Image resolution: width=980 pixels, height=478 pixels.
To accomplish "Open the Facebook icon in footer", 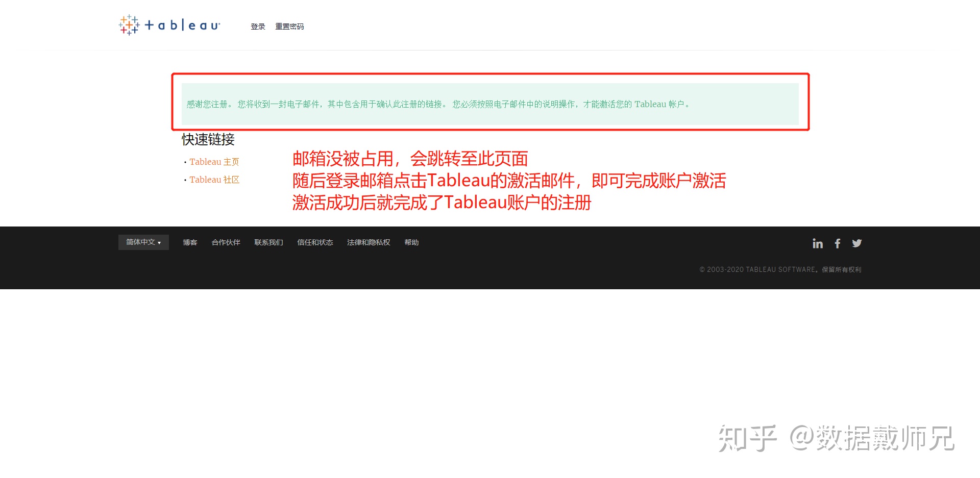I will point(838,243).
